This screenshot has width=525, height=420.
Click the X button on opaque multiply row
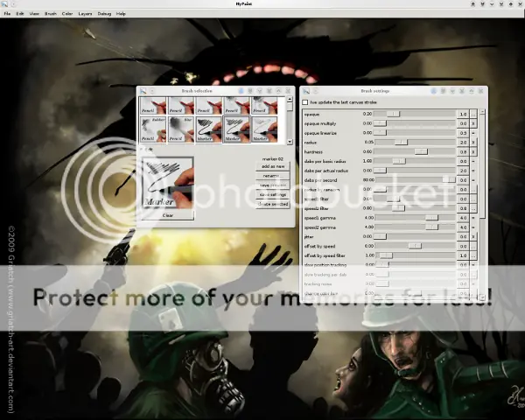473,123
